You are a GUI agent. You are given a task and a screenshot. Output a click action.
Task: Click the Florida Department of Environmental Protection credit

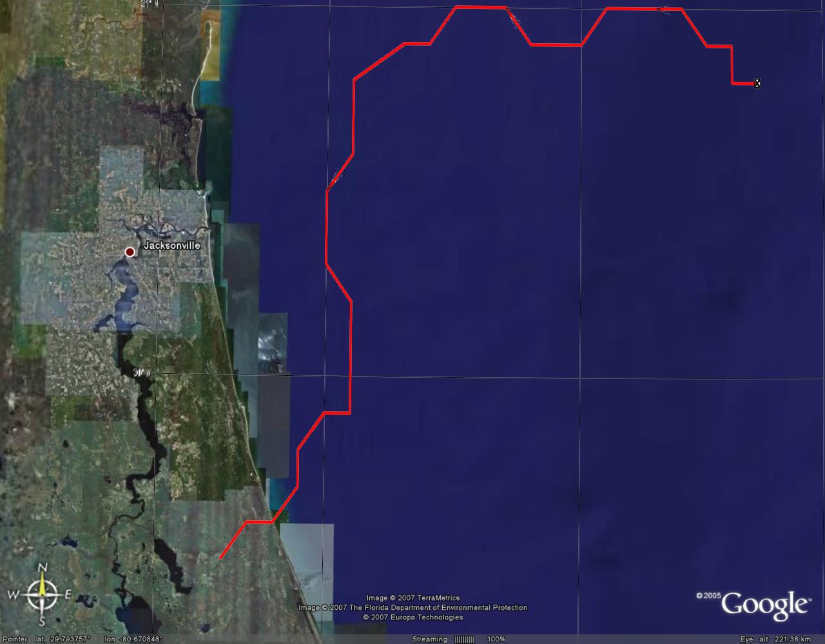pyautogui.click(x=413, y=608)
